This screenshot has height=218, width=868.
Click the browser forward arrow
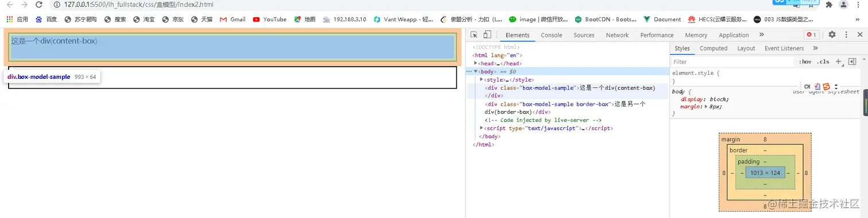point(24,5)
